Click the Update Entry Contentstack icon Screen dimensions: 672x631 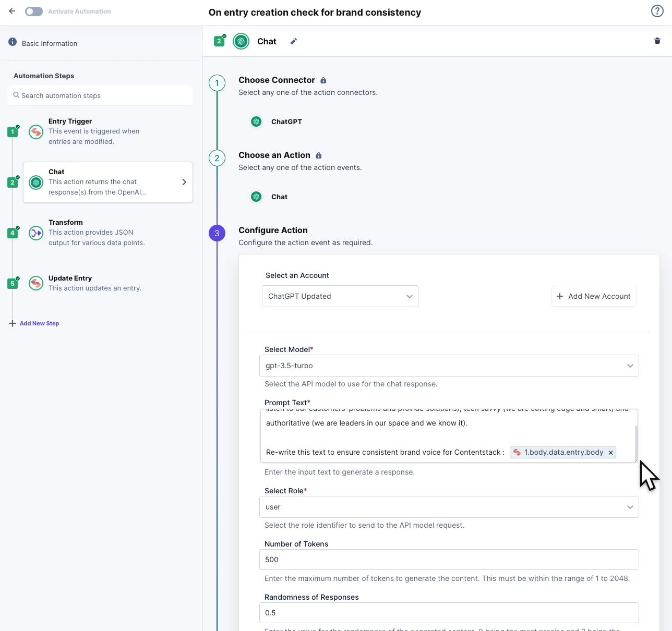point(36,284)
